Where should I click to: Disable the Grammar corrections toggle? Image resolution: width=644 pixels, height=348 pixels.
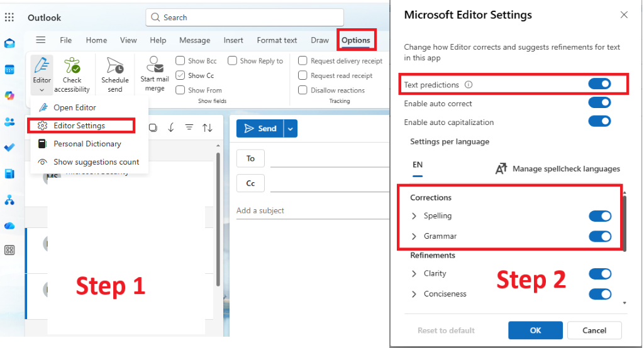coord(600,236)
